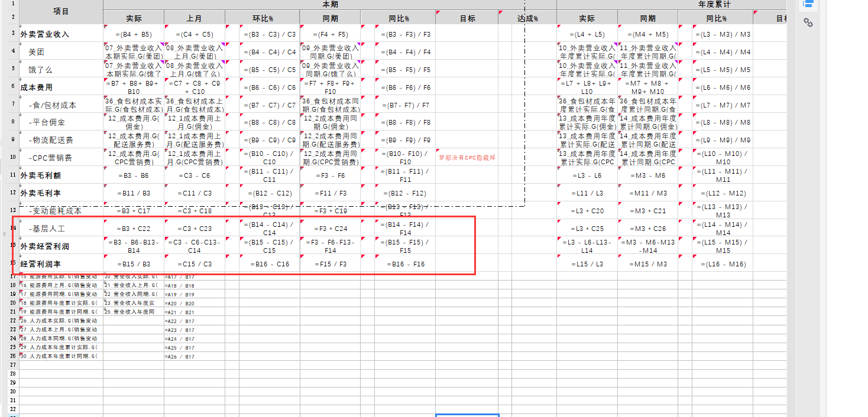Click cell with formula =(C4 + C5)

195,34
